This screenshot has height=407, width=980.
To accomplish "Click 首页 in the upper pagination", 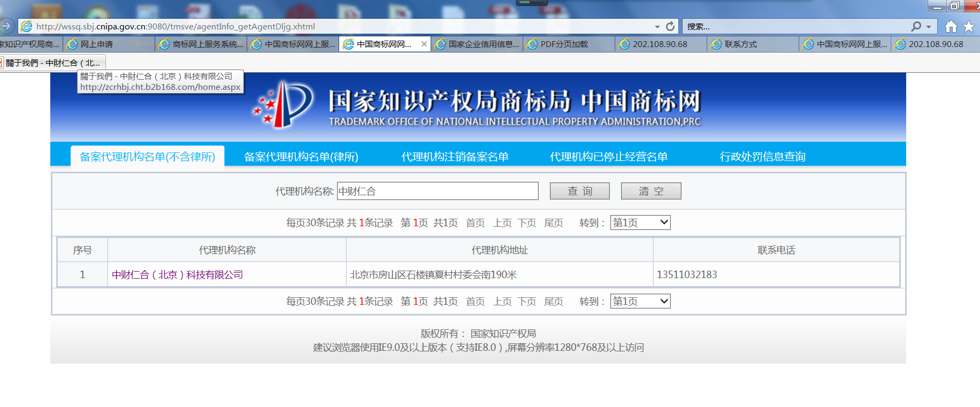I will pos(475,223).
